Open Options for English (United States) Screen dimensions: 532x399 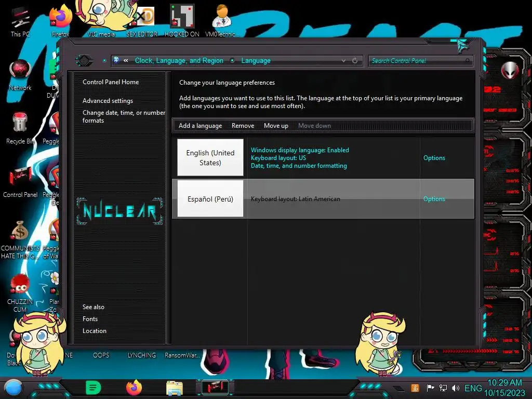(434, 158)
